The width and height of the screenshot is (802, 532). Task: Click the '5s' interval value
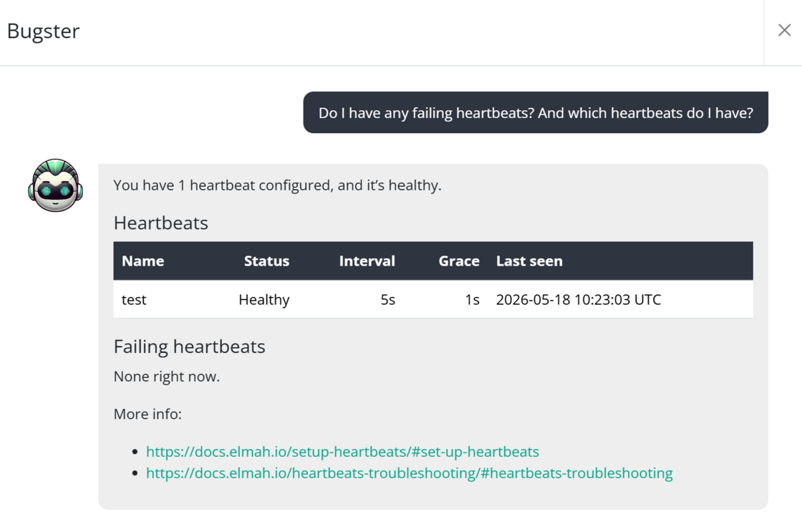[387, 300]
